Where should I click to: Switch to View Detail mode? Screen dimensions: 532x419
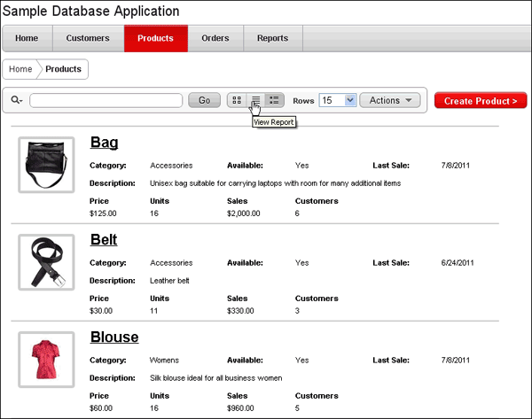pos(275,101)
